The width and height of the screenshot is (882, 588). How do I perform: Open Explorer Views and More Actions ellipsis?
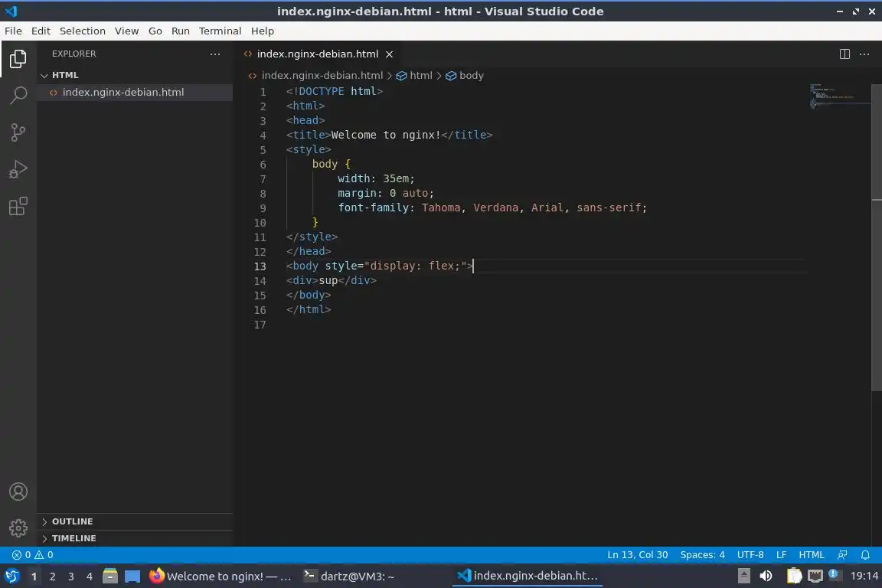215,54
